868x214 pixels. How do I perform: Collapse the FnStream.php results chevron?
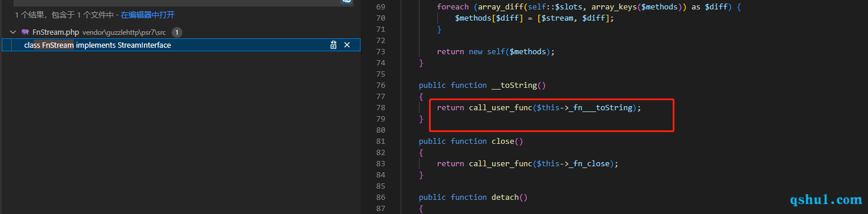coord(13,32)
